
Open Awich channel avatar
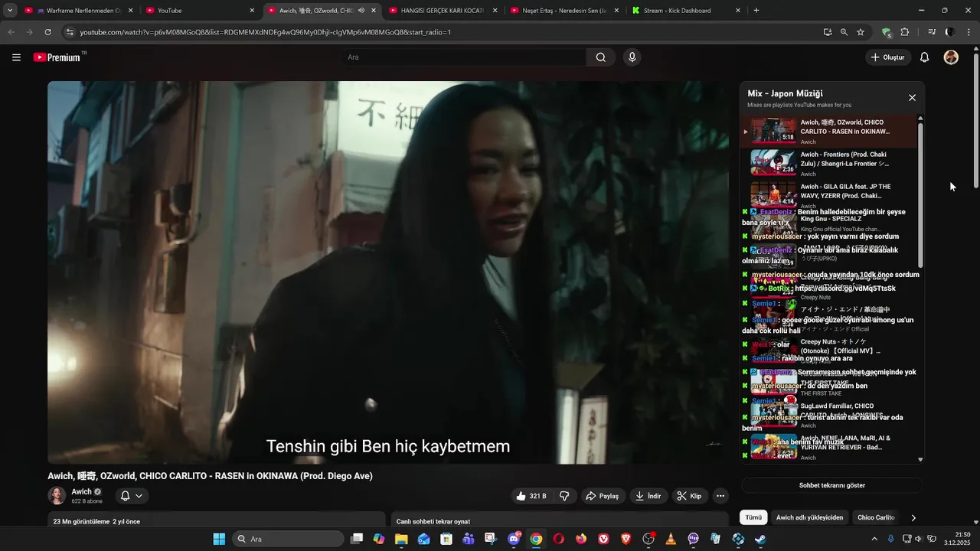click(57, 496)
